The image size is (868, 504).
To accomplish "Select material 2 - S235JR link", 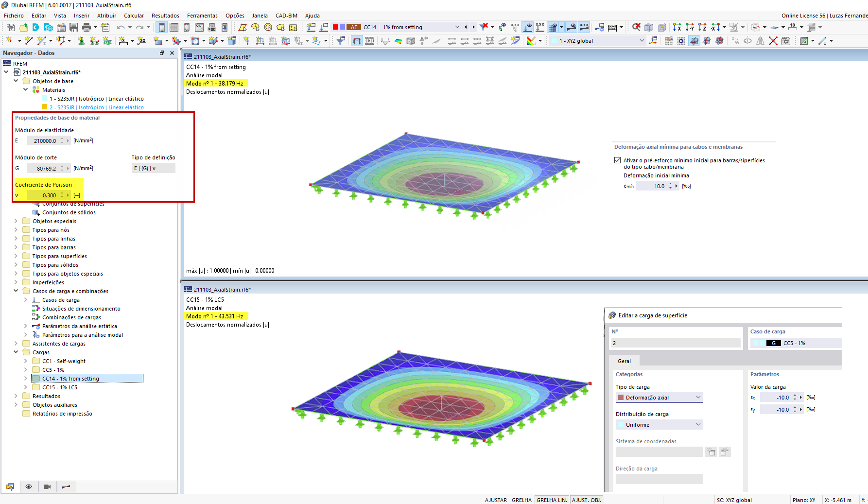I will 97,107.
